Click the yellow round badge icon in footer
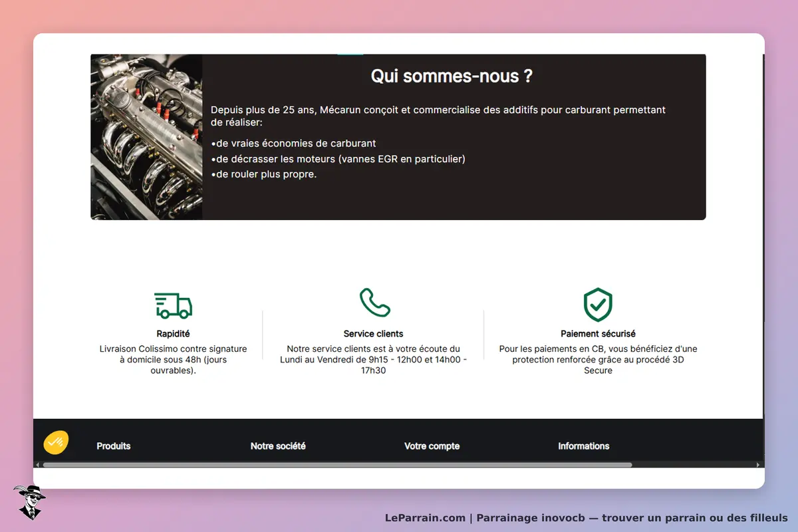798x532 pixels. (x=56, y=442)
